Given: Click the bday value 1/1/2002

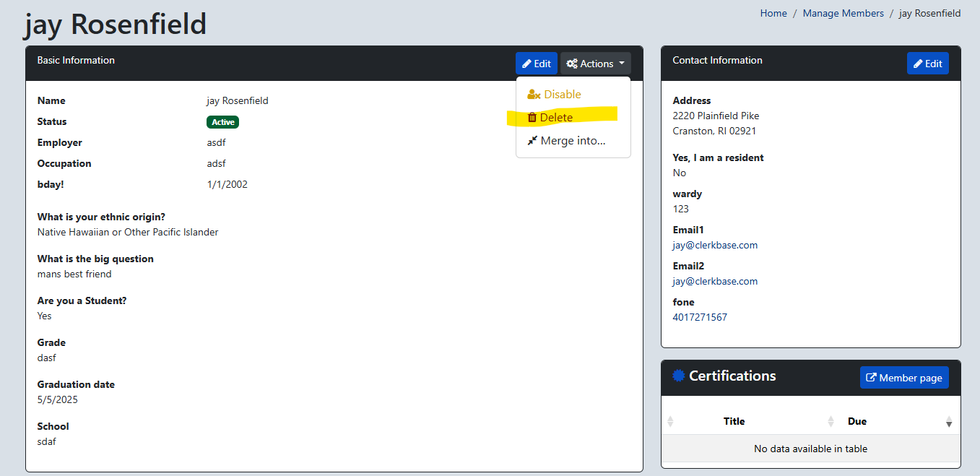Looking at the screenshot, I should [x=227, y=184].
